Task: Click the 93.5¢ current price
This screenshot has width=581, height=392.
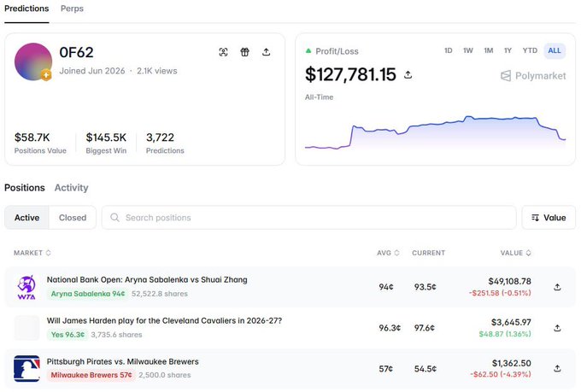Action: [425, 287]
